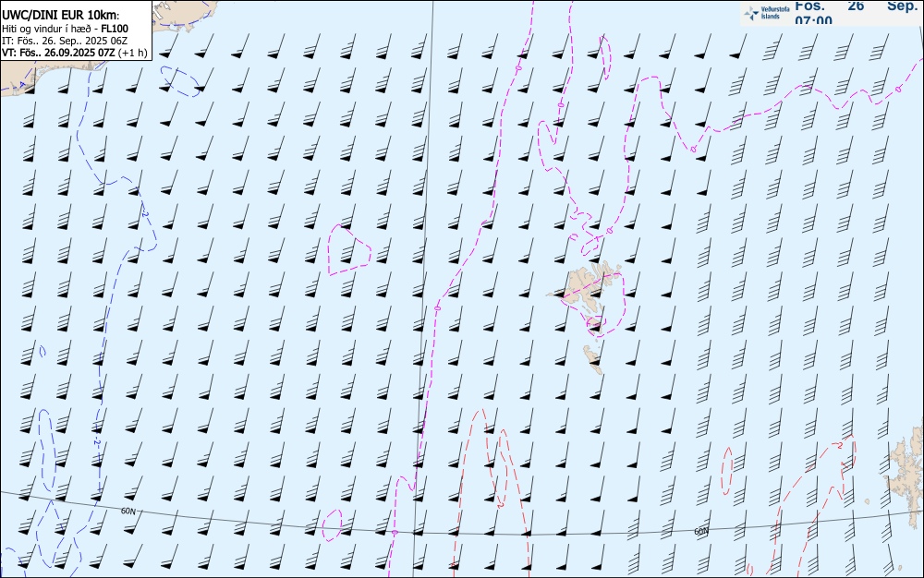Click the magenta '0' label north of the Faroes
924x578 pixels.
click(x=609, y=231)
